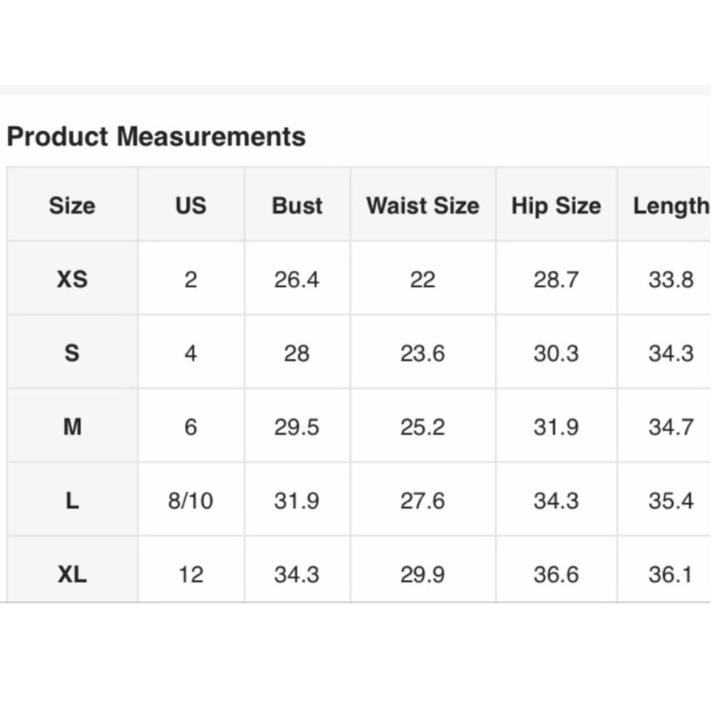Click the M waist value 25.2
The height and width of the screenshot is (728, 728).
(423, 427)
